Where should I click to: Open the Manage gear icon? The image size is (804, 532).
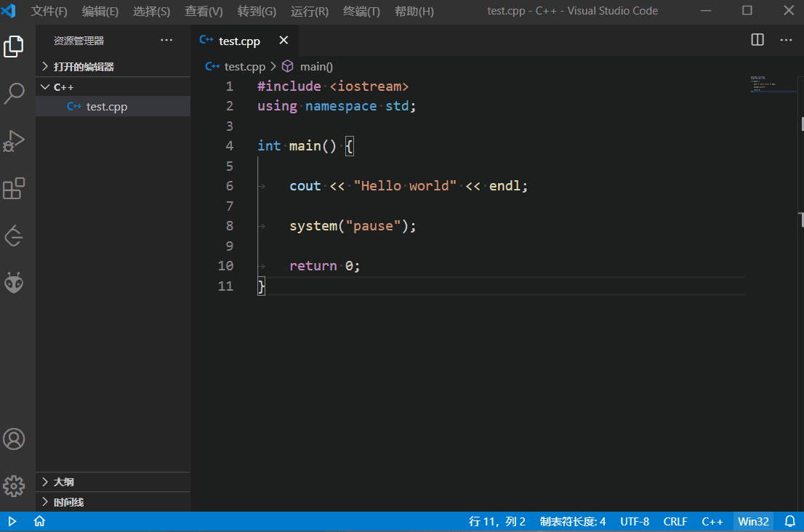click(14, 486)
